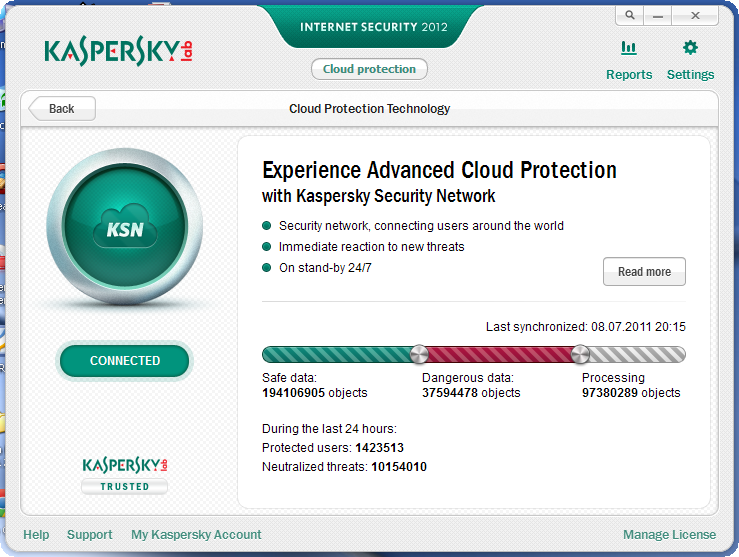Open Settings via the gear icon
The image size is (739, 557).
pyautogui.click(x=690, y=47)
